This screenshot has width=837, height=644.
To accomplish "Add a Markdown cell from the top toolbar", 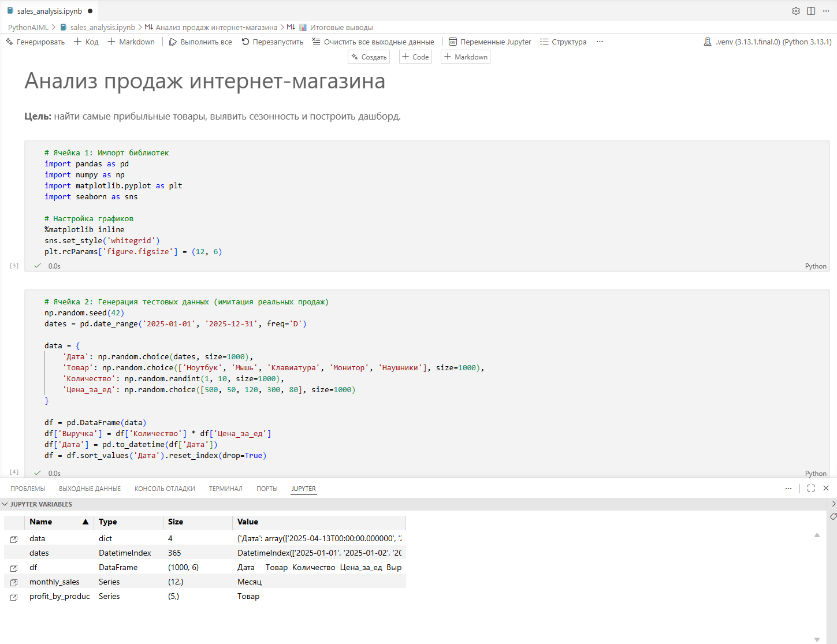I will tap(131, 42).
